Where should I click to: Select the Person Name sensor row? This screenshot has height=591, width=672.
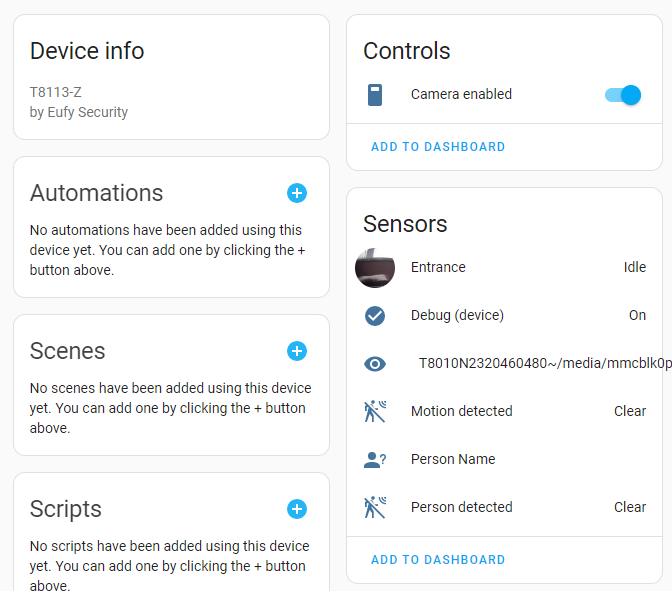(453, 459)
